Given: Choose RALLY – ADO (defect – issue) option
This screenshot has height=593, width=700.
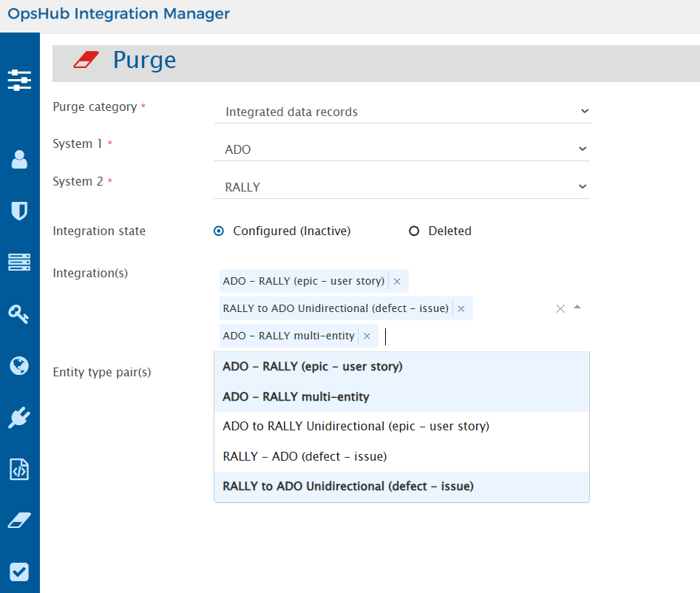Looking at the screenshot, I should pos(305,457).
